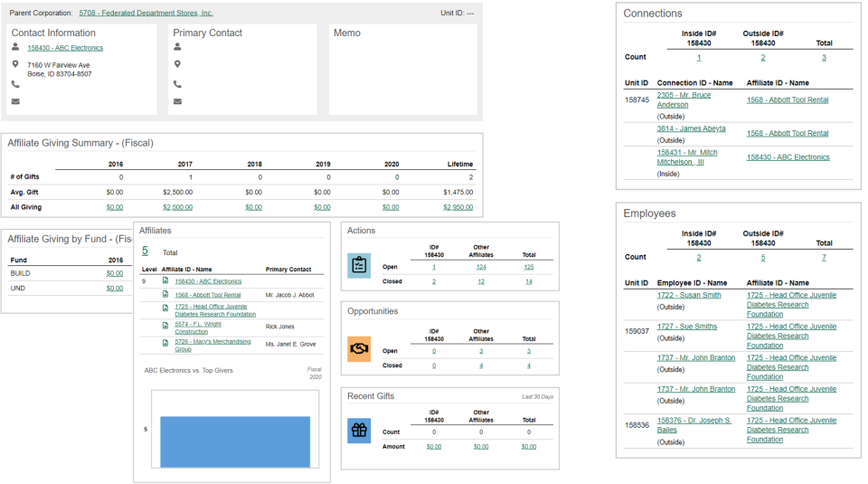Click the Actions clipboard checklist icon

[359, 265]
